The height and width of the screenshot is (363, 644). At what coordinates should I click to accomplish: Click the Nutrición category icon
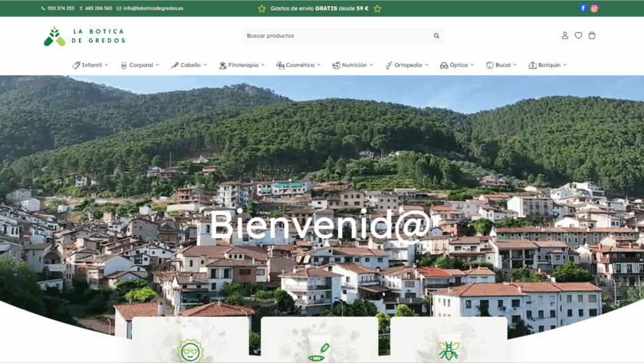click(337, 65)
